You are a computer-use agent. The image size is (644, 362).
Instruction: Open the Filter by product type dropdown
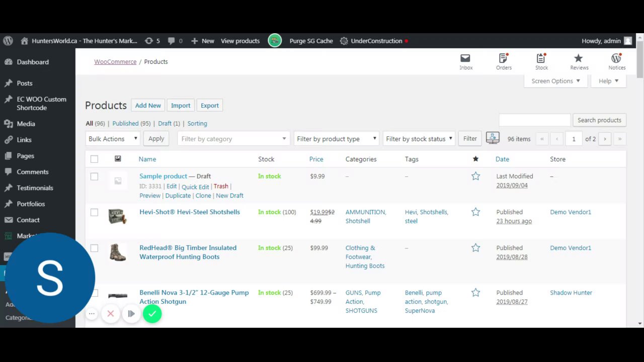(x=336, y=139)
